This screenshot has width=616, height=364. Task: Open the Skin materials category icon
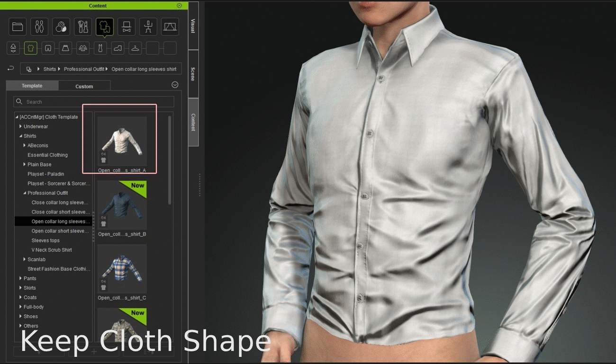point(61,27)
